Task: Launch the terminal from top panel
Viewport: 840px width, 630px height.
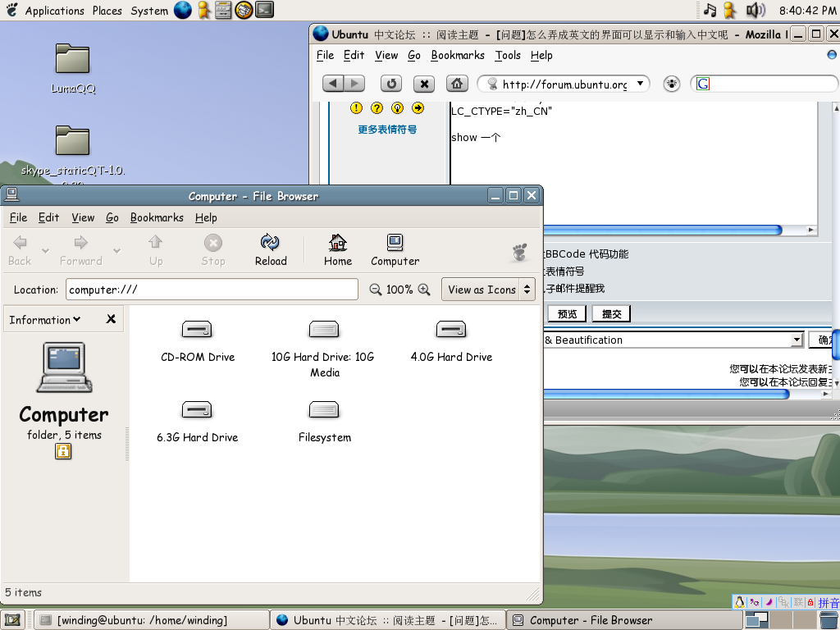Action: point(264,10)
